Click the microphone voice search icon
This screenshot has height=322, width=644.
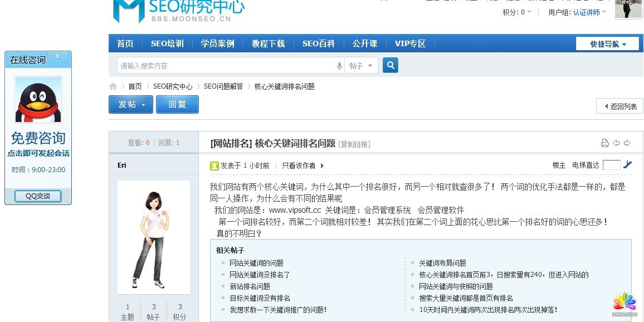click(339, 66)
